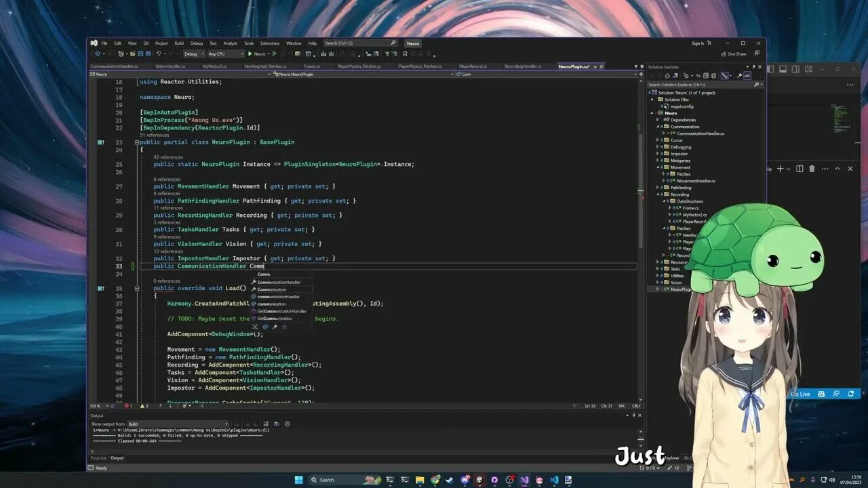The height and width of the screenshot is (488, 868).
Task: Select MovementHandler.cs in Solution Explorer
Action: 696,181
